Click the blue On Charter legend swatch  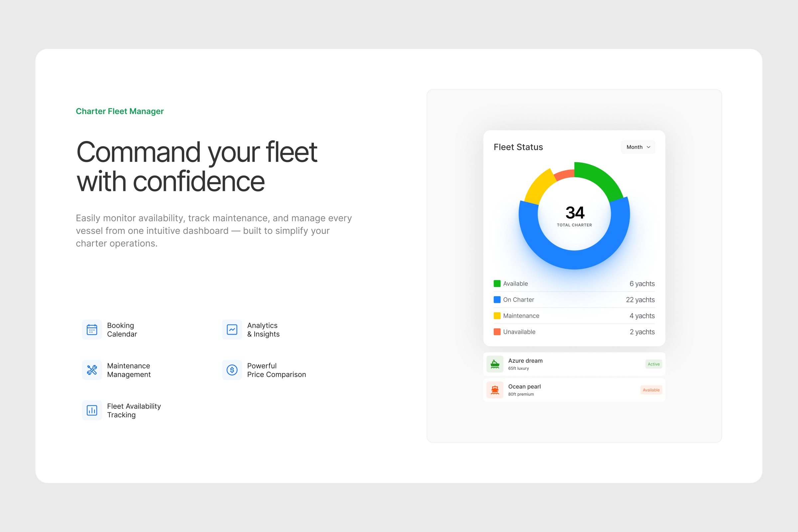point(497,300)
